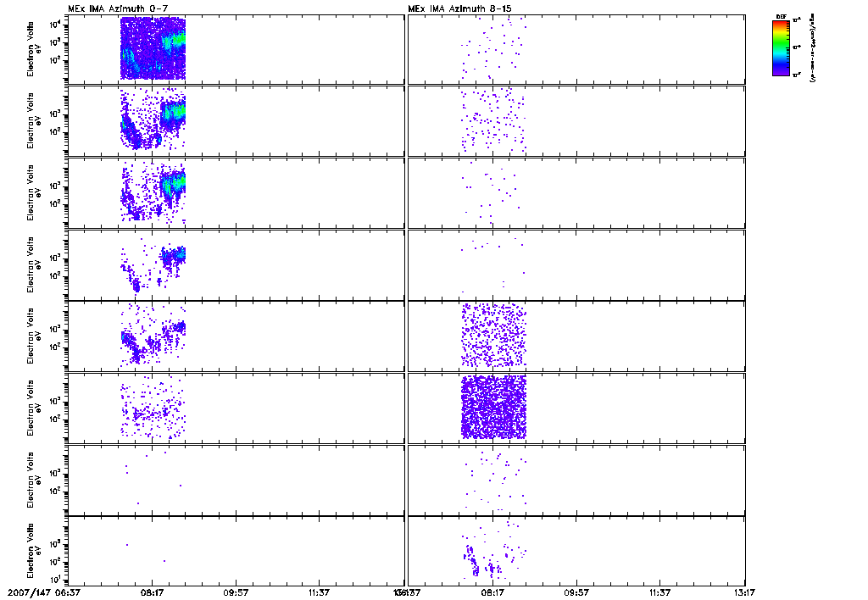This screenshot has width=868, height=600.
Task: Click the 'DEF' label above the color bar
Action: click(781, 17)
